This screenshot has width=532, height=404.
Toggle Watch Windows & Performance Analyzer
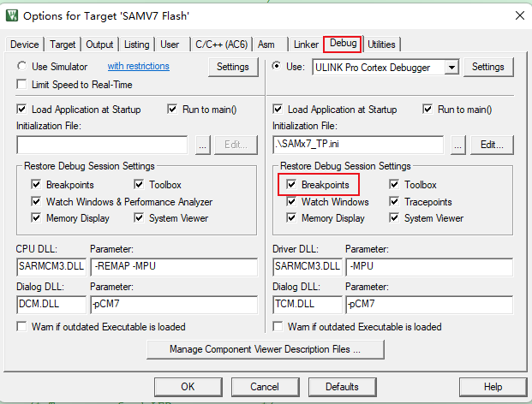pos(36,202)
